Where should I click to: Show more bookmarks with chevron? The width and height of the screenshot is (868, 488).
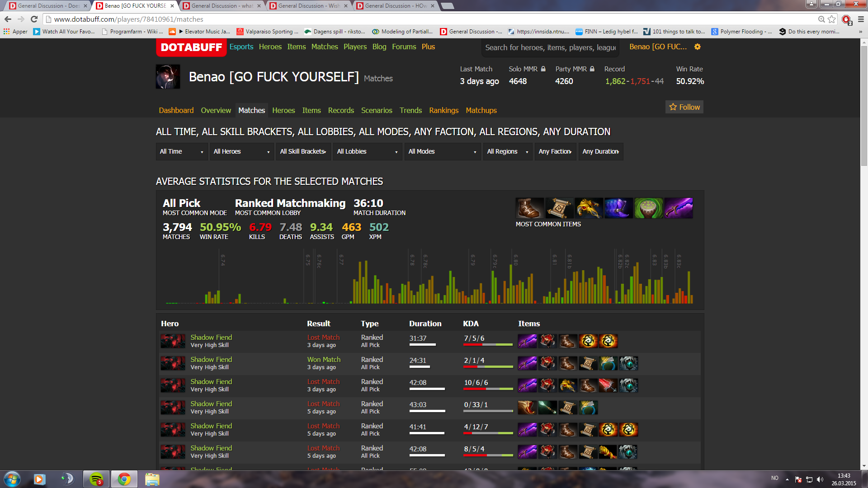click(860, 32)
